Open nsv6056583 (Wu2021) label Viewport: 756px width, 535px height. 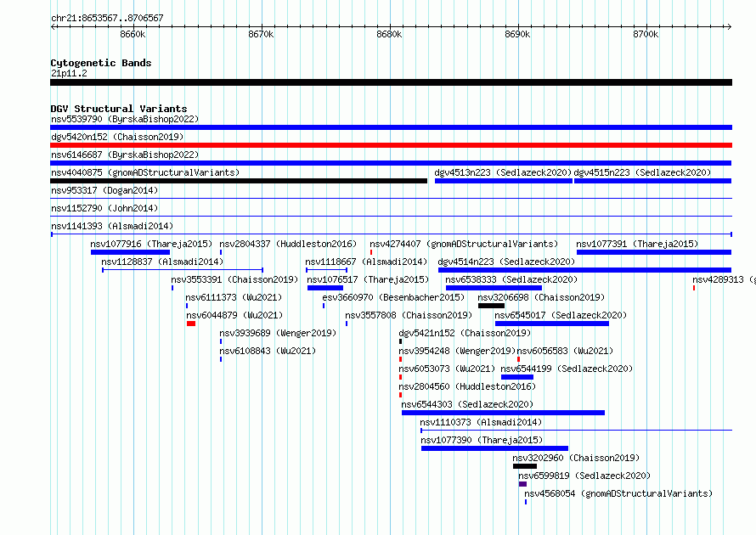coord(565,351)
